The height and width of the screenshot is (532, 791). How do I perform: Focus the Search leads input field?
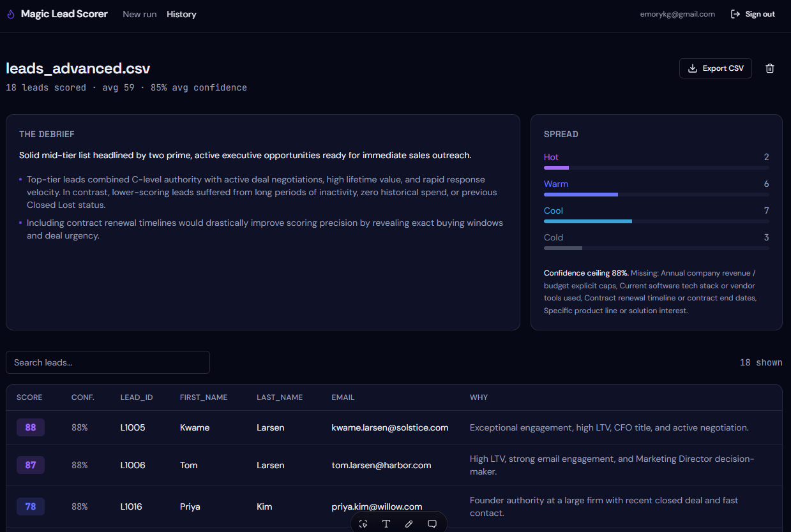108,362
